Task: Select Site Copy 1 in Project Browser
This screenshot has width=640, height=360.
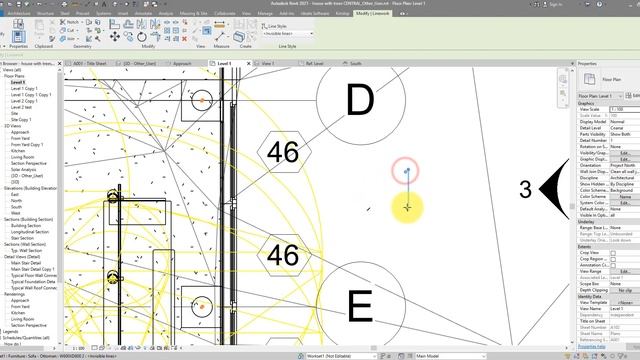Action: tap(21, 120)
